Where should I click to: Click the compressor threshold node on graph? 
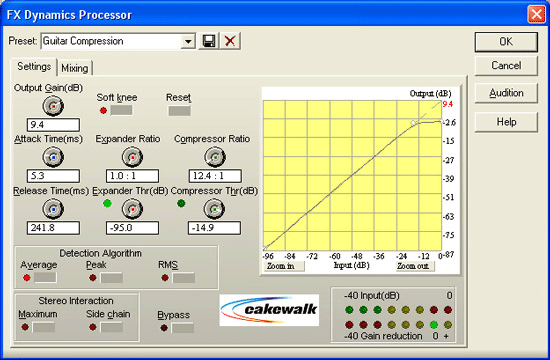(414, 123)
